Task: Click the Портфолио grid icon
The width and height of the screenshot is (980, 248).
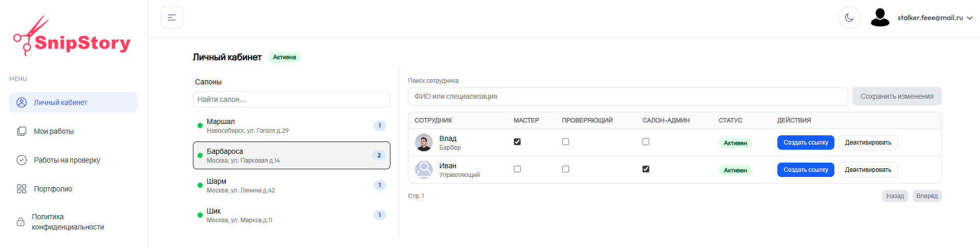Action: pyautogui.click(x=22, y=189)
